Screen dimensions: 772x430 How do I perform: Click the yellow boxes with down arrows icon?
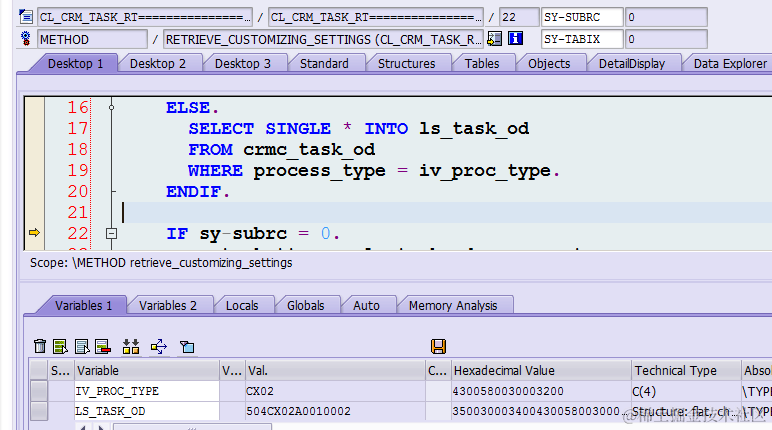point(131,346)
